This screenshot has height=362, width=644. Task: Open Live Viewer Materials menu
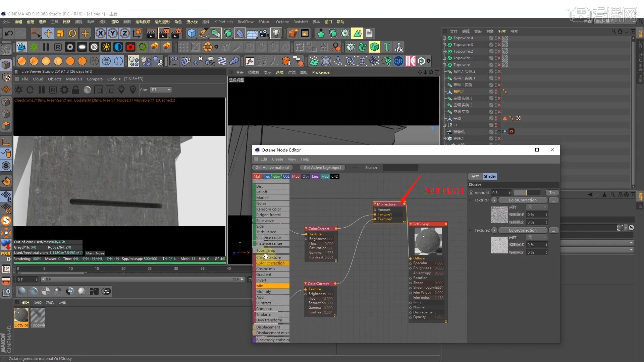[74, 79]
